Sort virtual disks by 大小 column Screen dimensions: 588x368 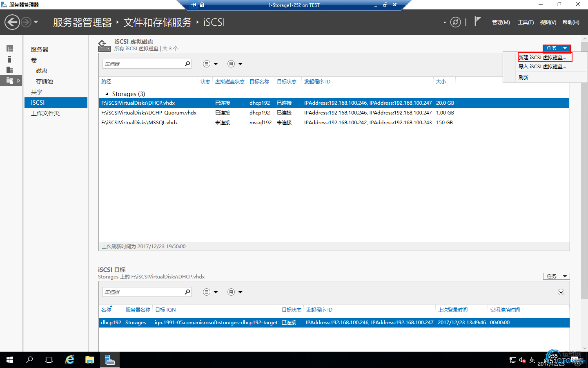tap(441, 82)
